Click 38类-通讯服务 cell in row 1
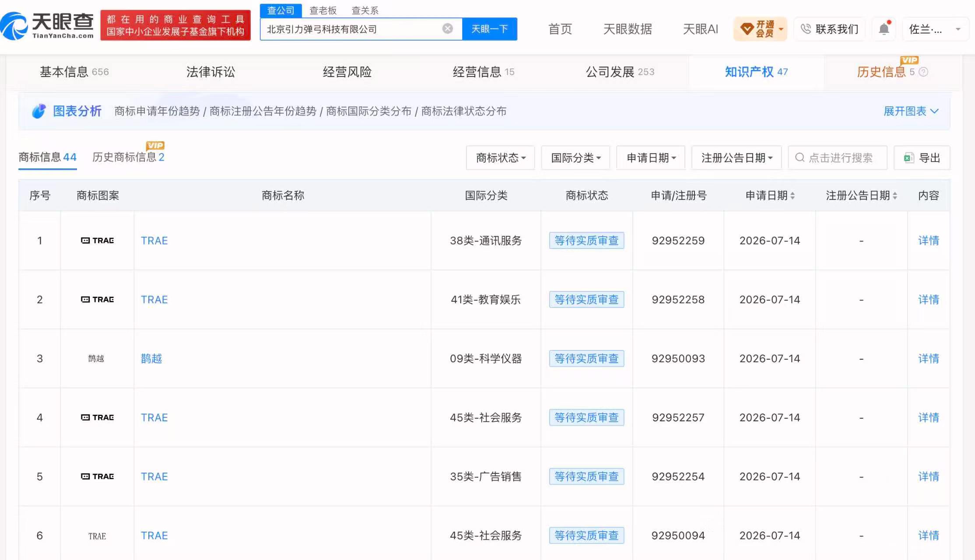This screenshot has height=560, width=975. coord(486,241)
